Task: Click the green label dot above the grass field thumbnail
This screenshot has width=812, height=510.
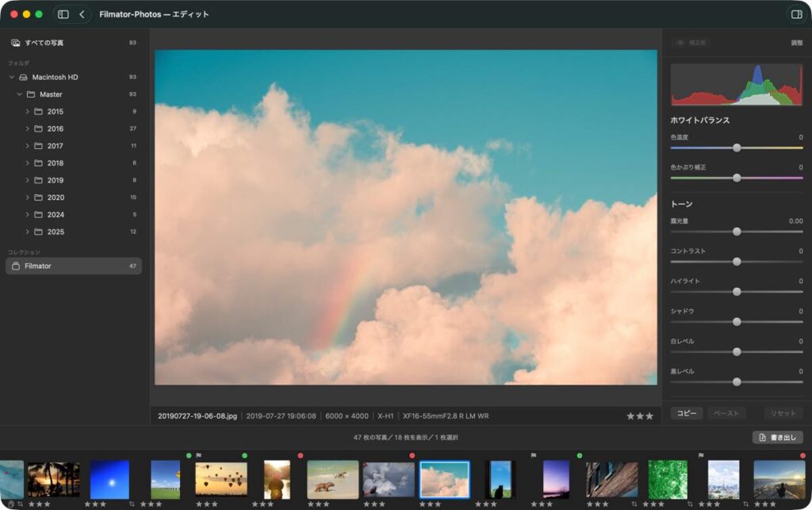Action: [189, 455]
